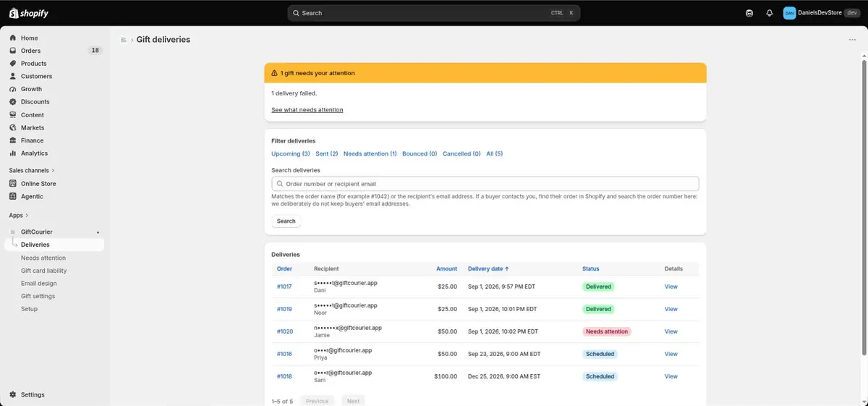The image size is (868, 406).
Task: Open the Discounts icon in sidebar
Action: (13, 102)
